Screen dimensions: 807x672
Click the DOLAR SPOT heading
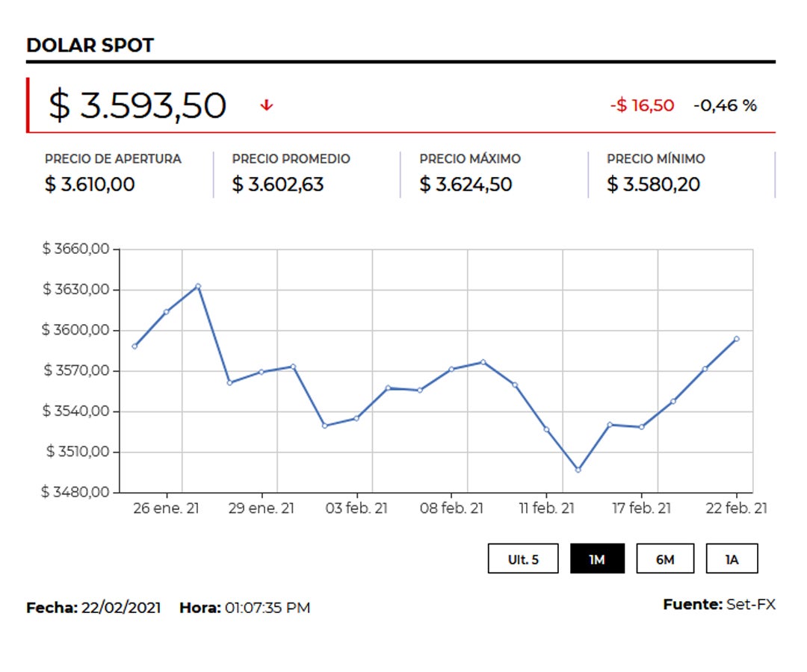click(90, 46)
